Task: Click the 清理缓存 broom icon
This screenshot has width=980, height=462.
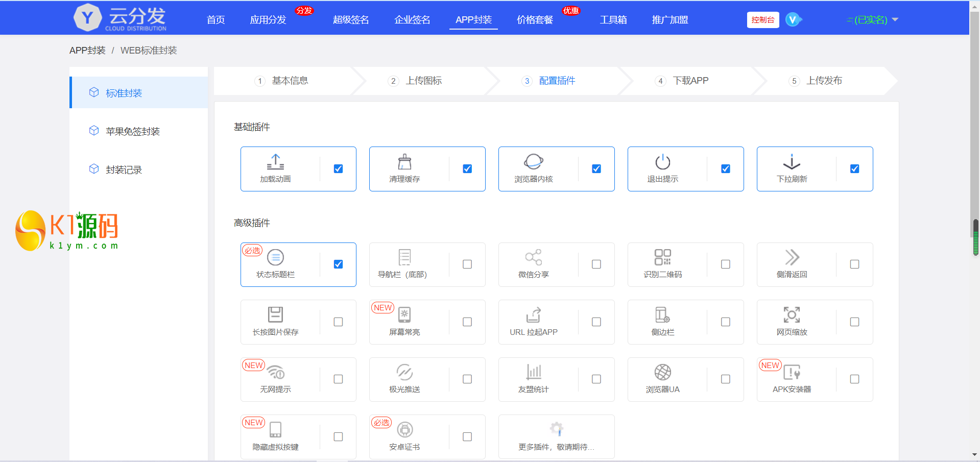Action: (x=404, y=162)
